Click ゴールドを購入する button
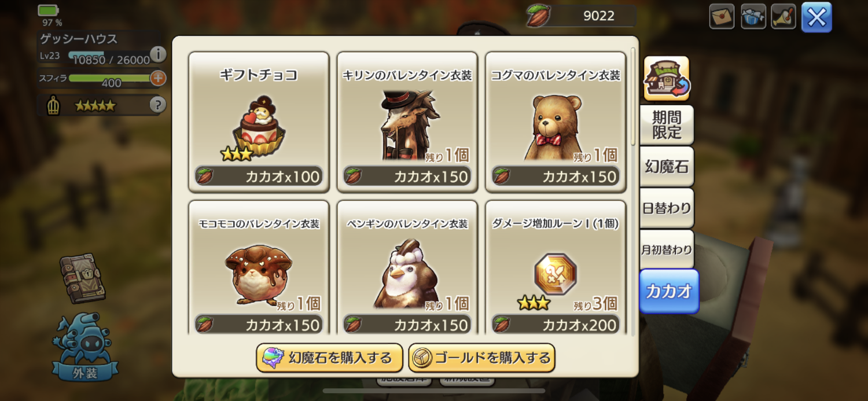868x401 pixels. coord(481,358)
